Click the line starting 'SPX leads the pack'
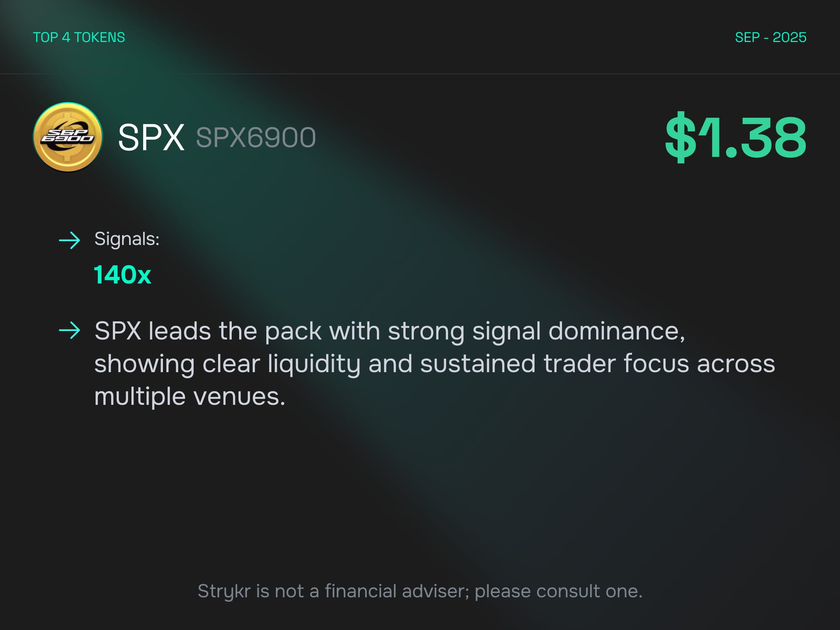The width and height of the screenshot is (840, 630). pyautogui.click(x=389, y=331)
